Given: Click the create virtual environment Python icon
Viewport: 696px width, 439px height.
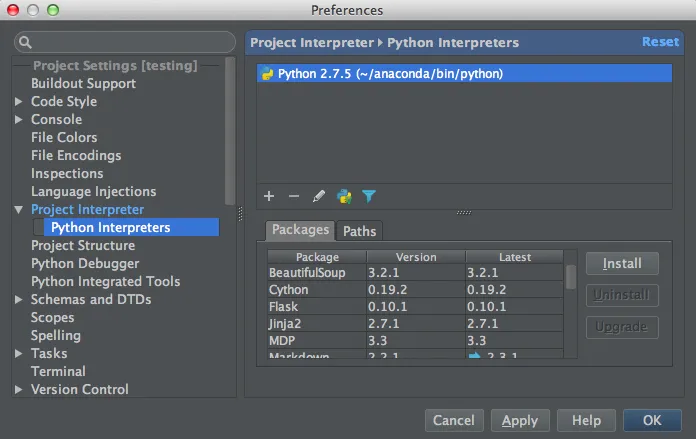Looking at the screenshot, I should tap(344, 197).
